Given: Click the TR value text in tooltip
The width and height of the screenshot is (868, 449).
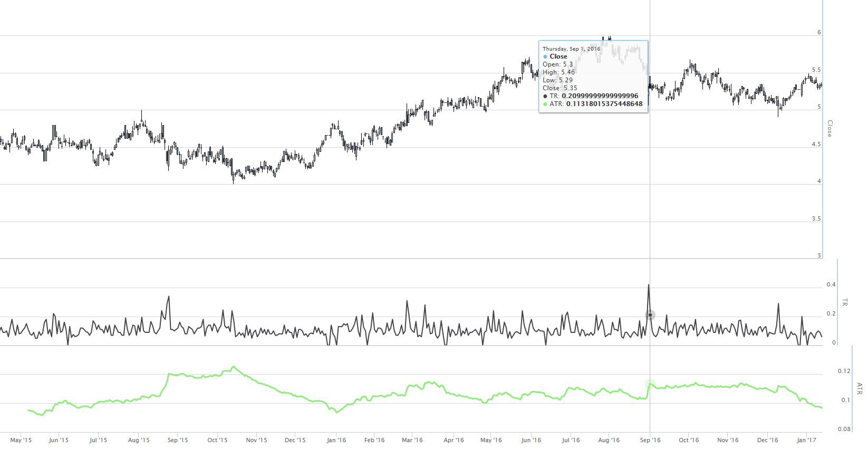Looking at the screenshot, I should (x=600, y=96).
